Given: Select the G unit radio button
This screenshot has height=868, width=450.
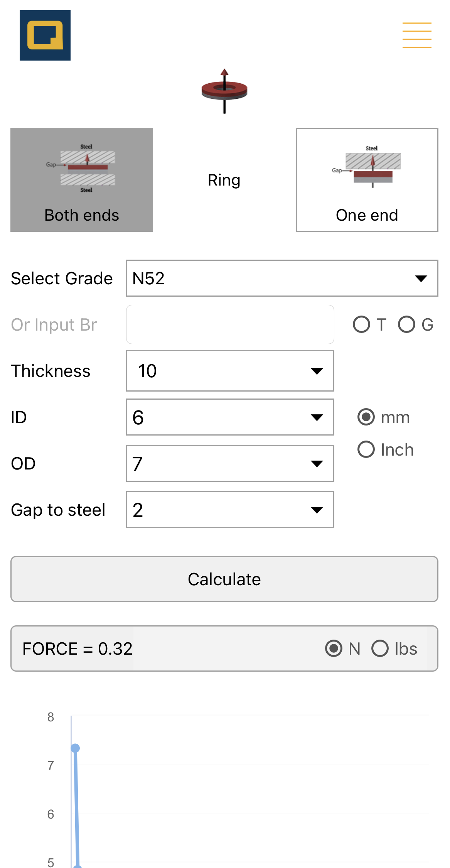Looking at the screenshot, I should click(x=407, y=325).
